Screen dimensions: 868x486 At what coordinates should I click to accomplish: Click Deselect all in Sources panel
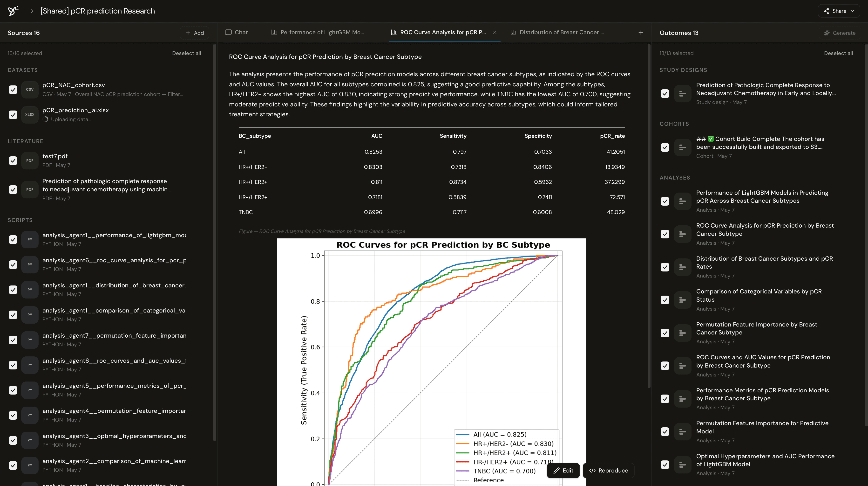click(186, 53)
